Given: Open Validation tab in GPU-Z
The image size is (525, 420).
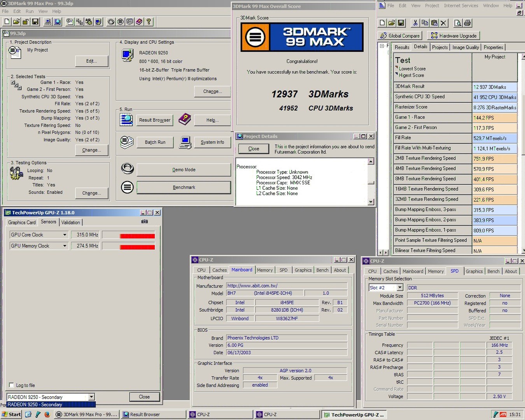Looking at the screenshot, I should point(71,222).
